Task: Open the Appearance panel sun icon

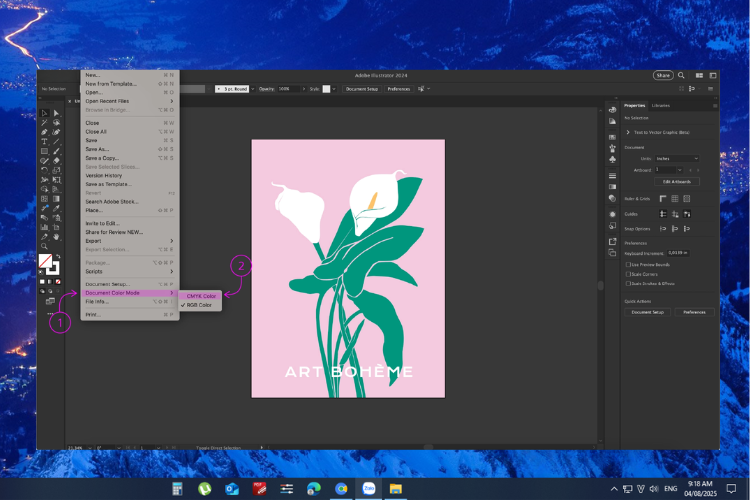Action: (612, 214)
